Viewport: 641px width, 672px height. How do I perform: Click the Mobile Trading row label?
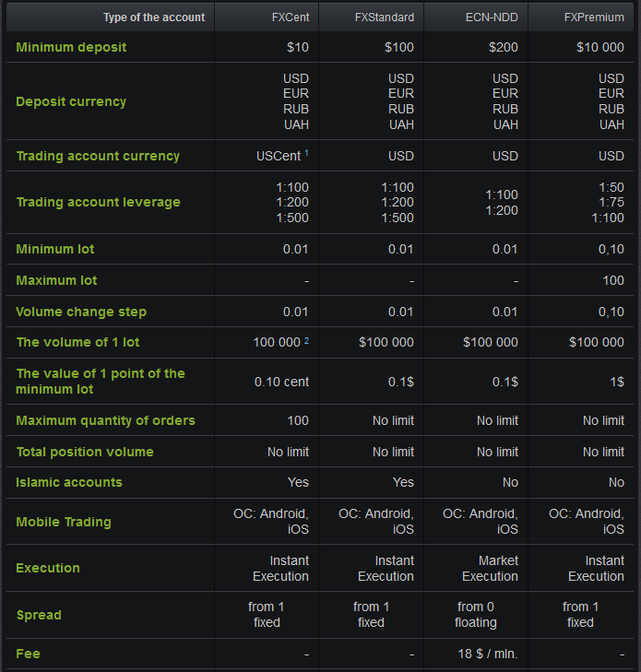64,522
